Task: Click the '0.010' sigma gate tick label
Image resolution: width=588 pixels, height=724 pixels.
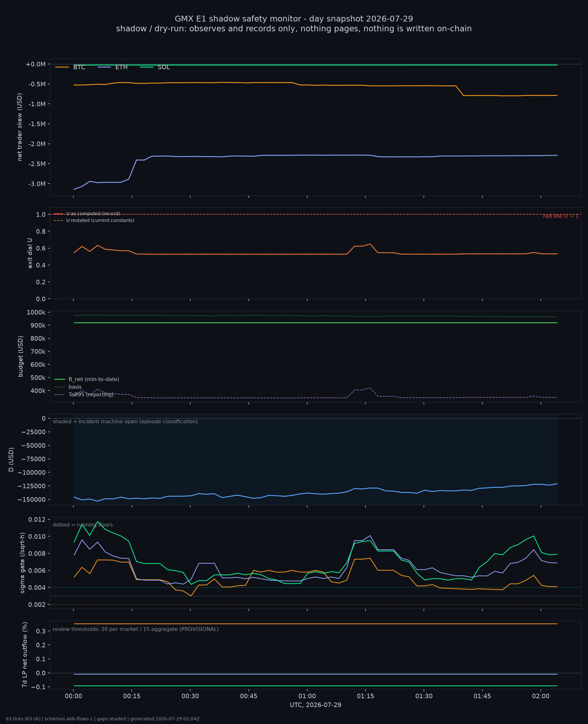Action: click(x=36, y=536)
